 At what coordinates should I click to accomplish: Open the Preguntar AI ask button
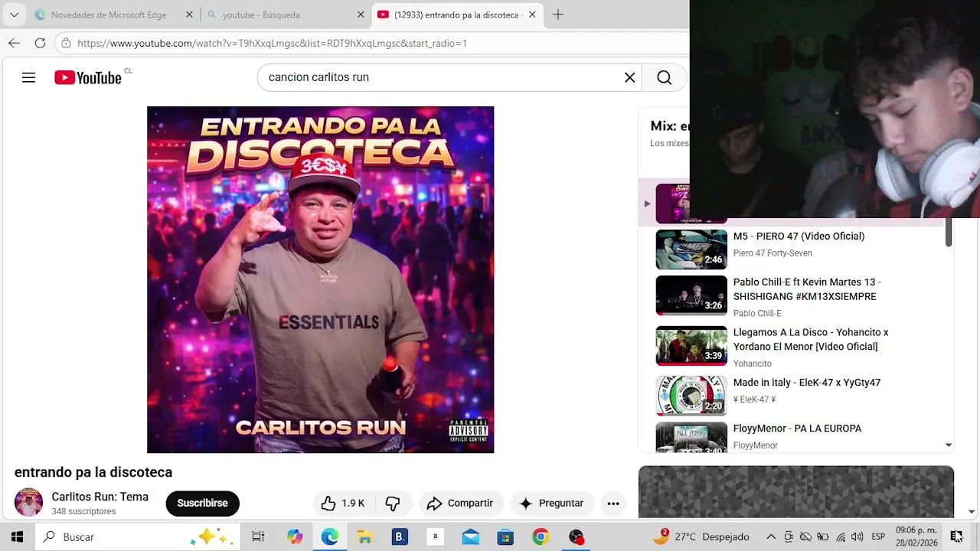point(551,503)
